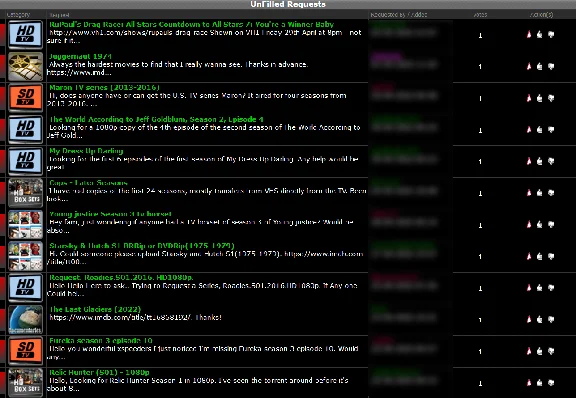This screenshot has width=576, height=398.
Task: Vote thumbs-down on Cops - Later Seasons request
Action: tap(551, 193)
